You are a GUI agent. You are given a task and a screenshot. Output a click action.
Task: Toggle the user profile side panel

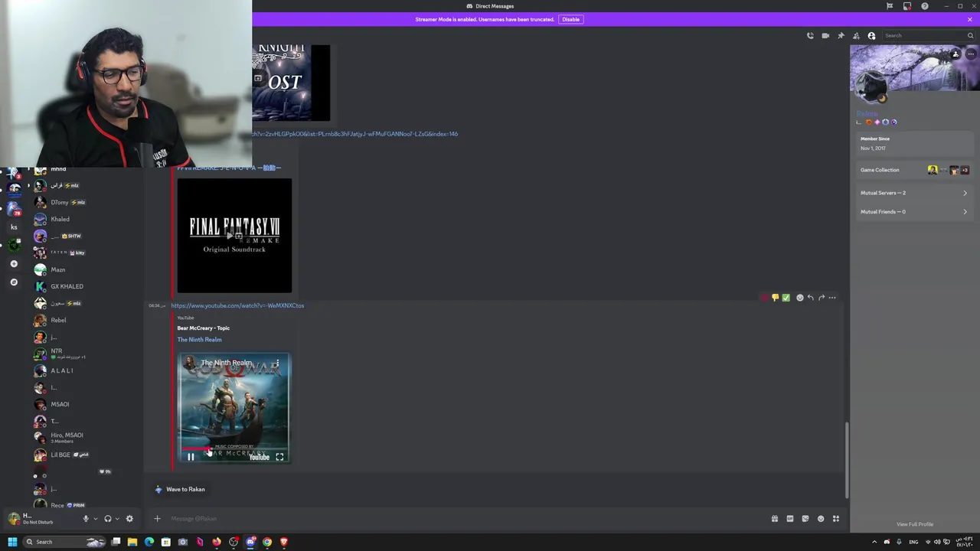coord(871,35)
